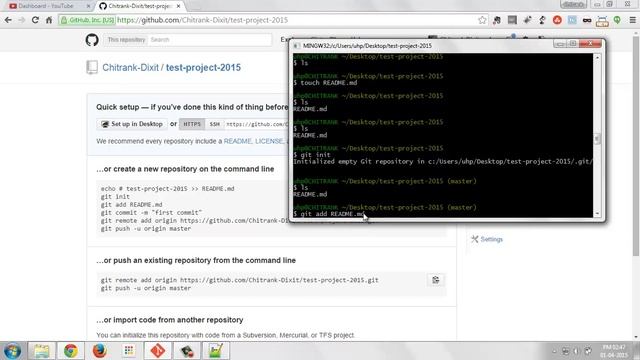Click the black mask extension icon
This screenshot has height=360, width=640.
[x=587, y=20]
